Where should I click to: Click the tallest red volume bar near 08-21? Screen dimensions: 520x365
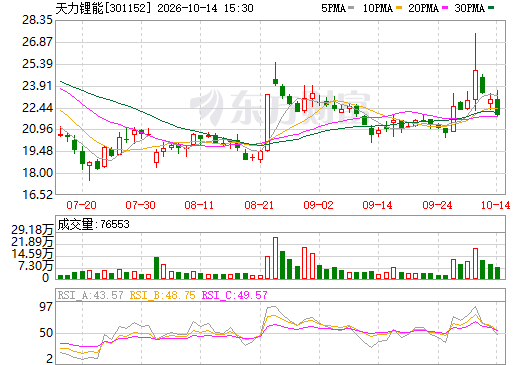click(275, 258)
